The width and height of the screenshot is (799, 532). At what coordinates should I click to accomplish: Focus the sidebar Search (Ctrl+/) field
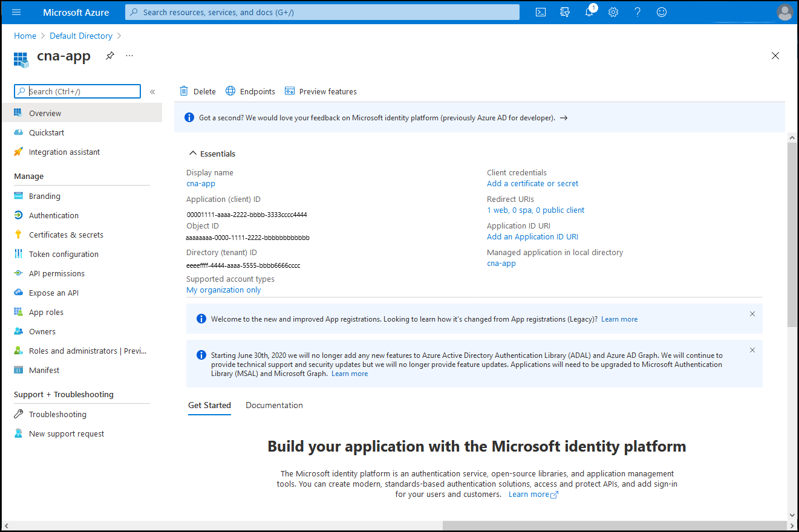coord(77,91)
